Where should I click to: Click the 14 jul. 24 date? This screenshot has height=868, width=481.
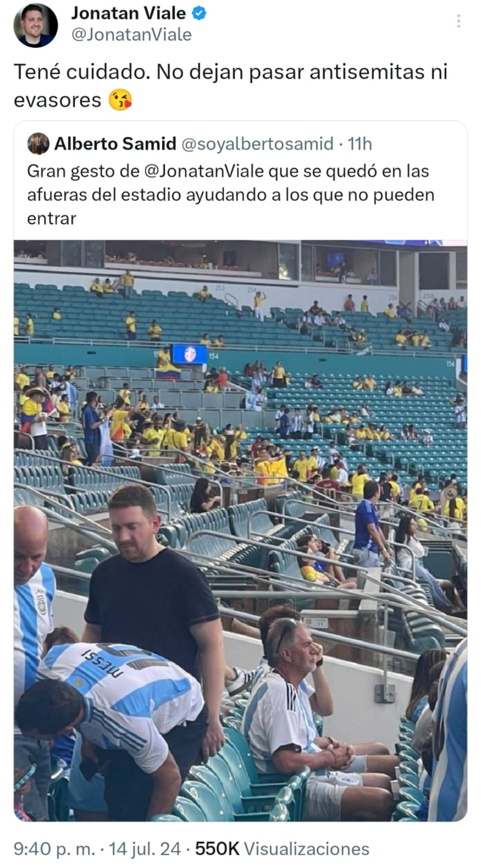(x=145, y=848)
